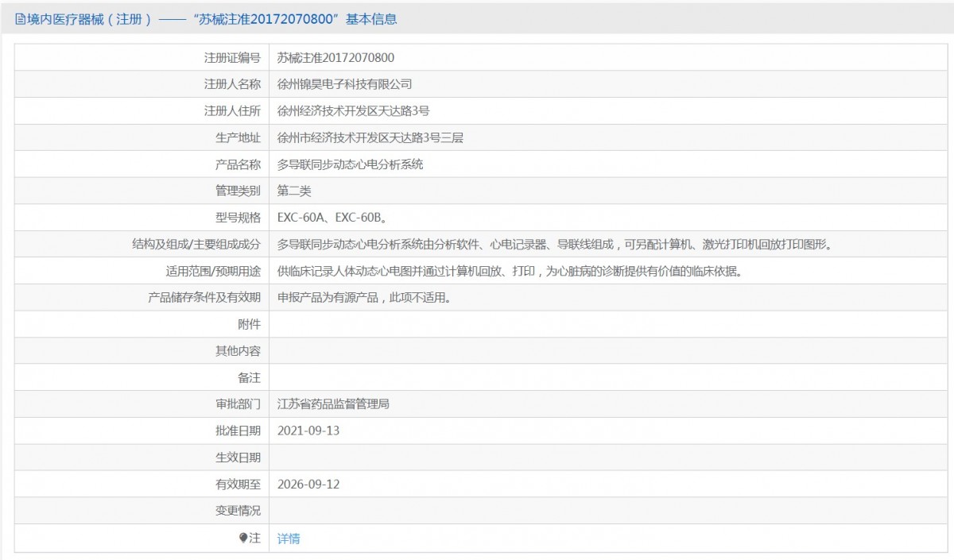Screen dimensions: 954x560
Task: Click the 审批部门 label
Action: 238,404
